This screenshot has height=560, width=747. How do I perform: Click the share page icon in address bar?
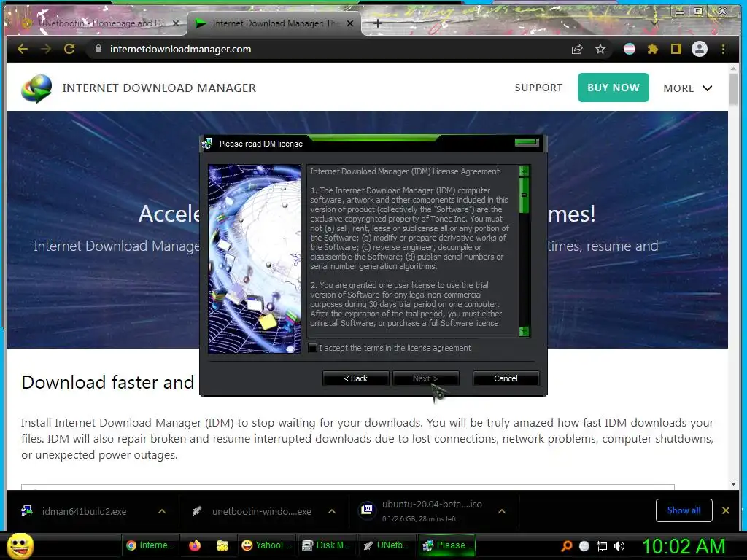[x=577, y=49]
